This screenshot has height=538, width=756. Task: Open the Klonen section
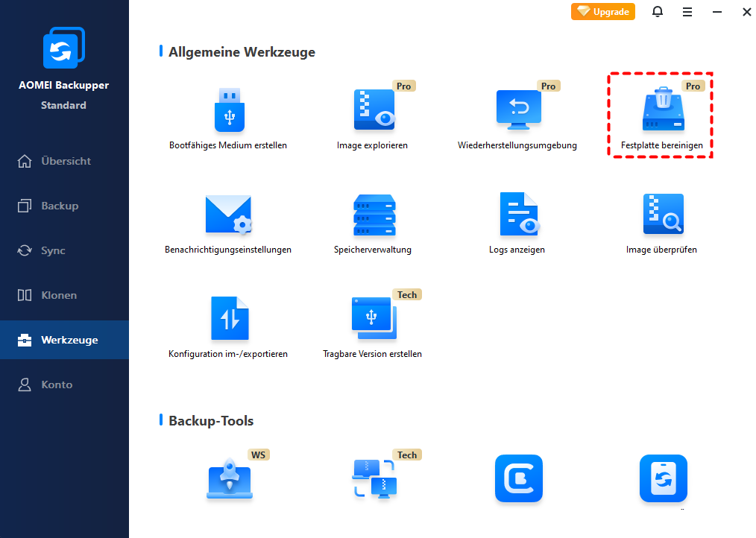tap(65, 295)
